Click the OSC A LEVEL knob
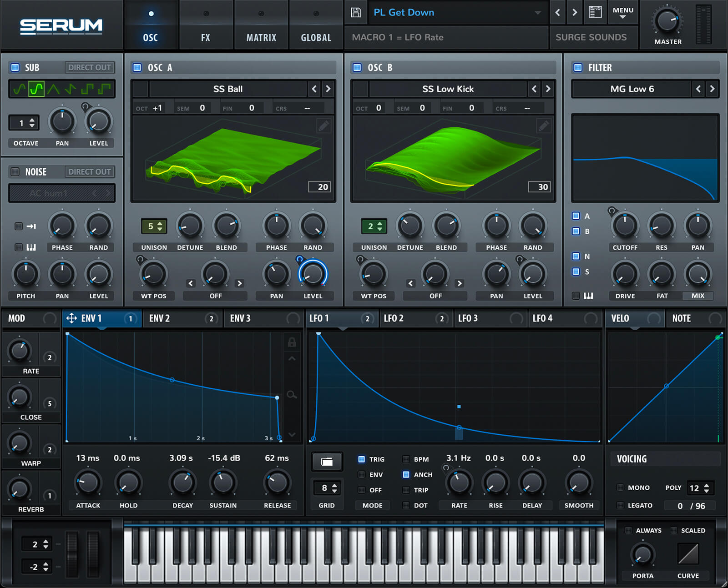 tap(313, 273)
